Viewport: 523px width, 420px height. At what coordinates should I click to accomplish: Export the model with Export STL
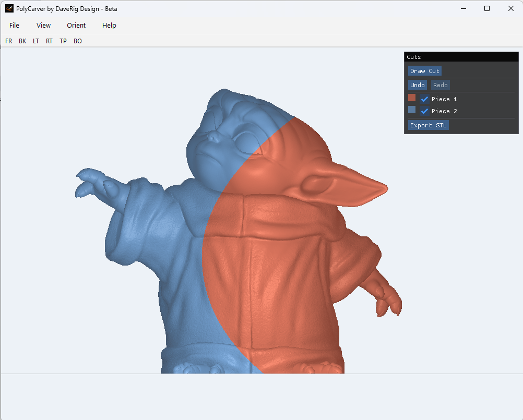tap(429, 125)
